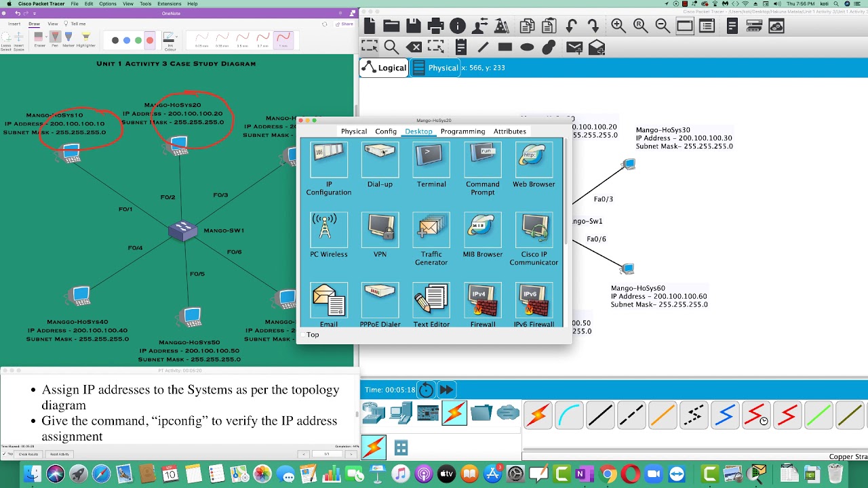
Task: Open Zoom app in Dock
Action: click(x=653, y=474)
